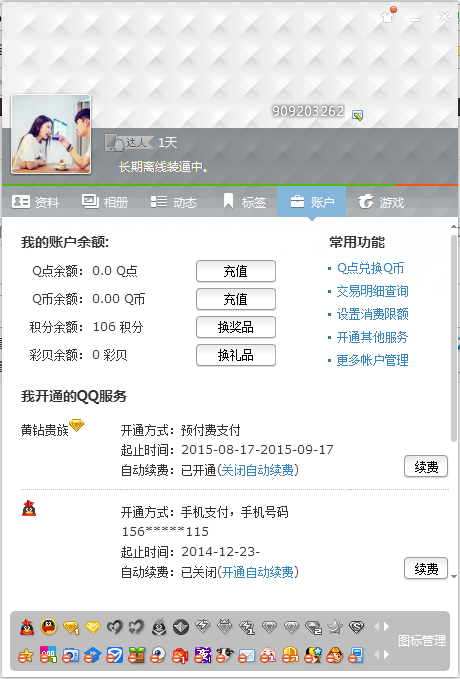Click the gray superman S diamond icon
The image size is (460, 679).
pos(356,627)
